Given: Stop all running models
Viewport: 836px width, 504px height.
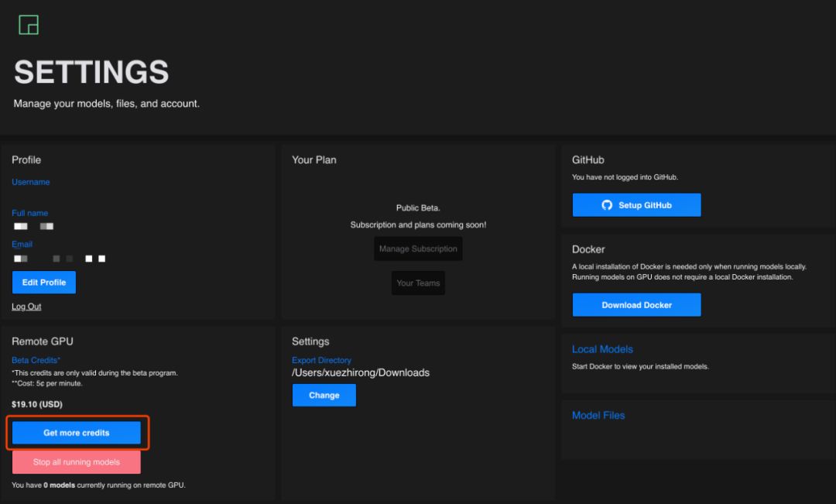Looking at the screenshot, I should [x=77, y=462].
